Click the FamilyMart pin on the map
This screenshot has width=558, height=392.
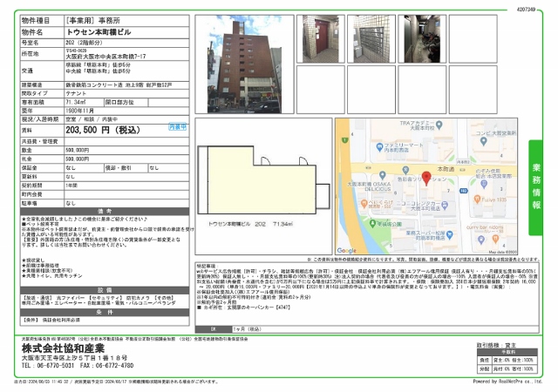pyautogui.click(x=379, y=146)
